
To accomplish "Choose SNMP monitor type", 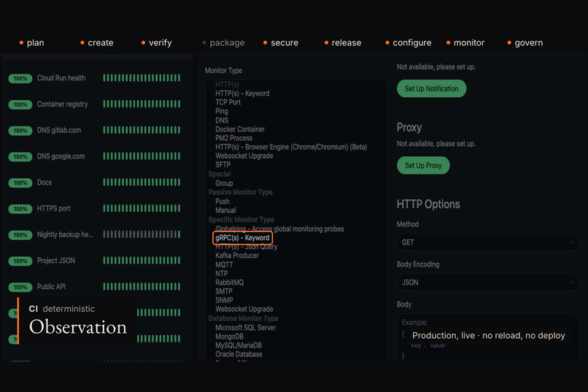I will (x=224, y=300).
